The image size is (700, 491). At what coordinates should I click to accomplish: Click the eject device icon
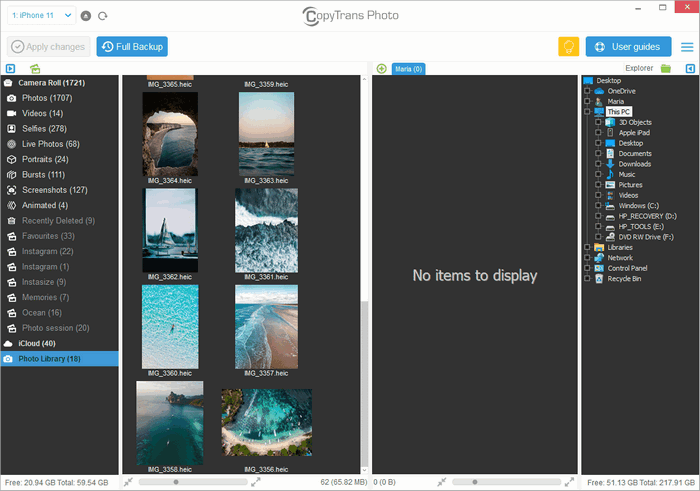pyautogui.click(x=86, y=16)
